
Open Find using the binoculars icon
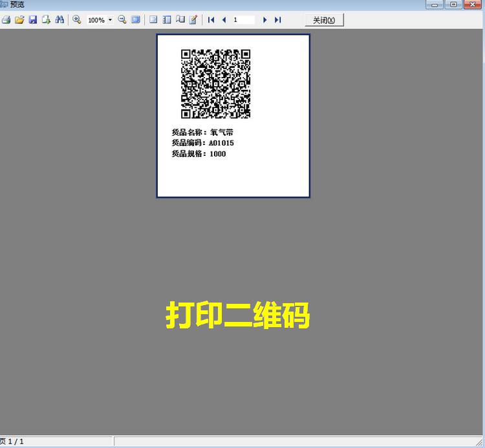click(59, 20)
